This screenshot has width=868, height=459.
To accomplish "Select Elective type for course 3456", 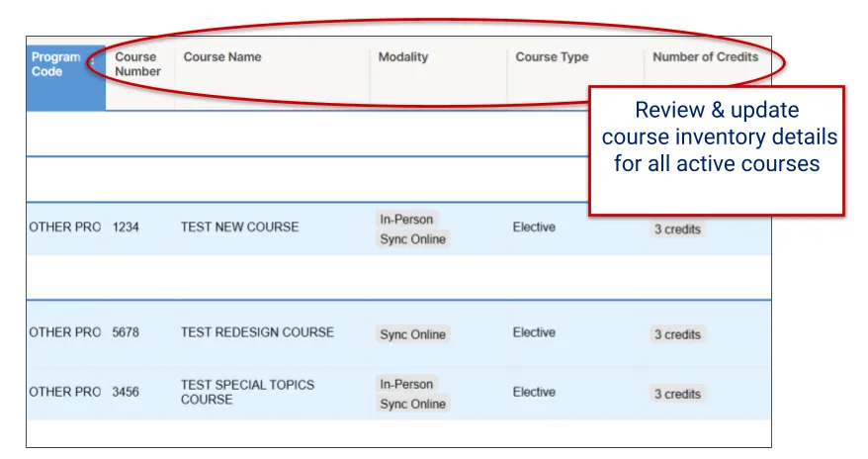I will pos(534,392).
